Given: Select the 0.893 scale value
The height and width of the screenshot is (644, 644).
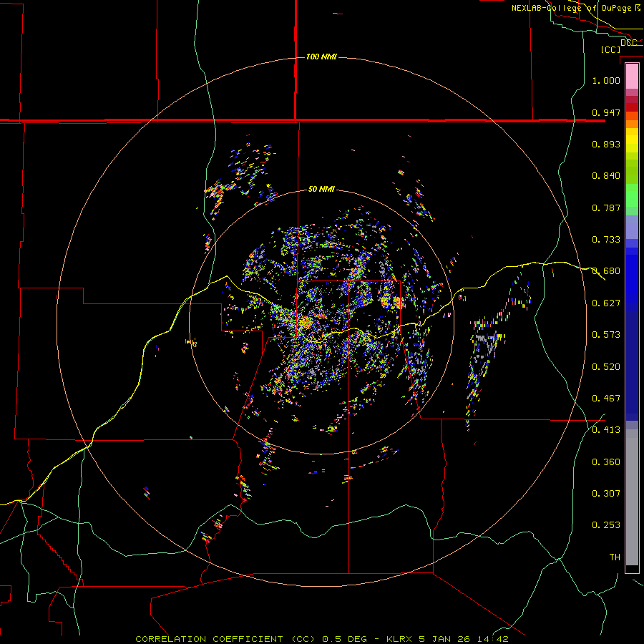Looking at the screenshot, I should pos(606,144).
